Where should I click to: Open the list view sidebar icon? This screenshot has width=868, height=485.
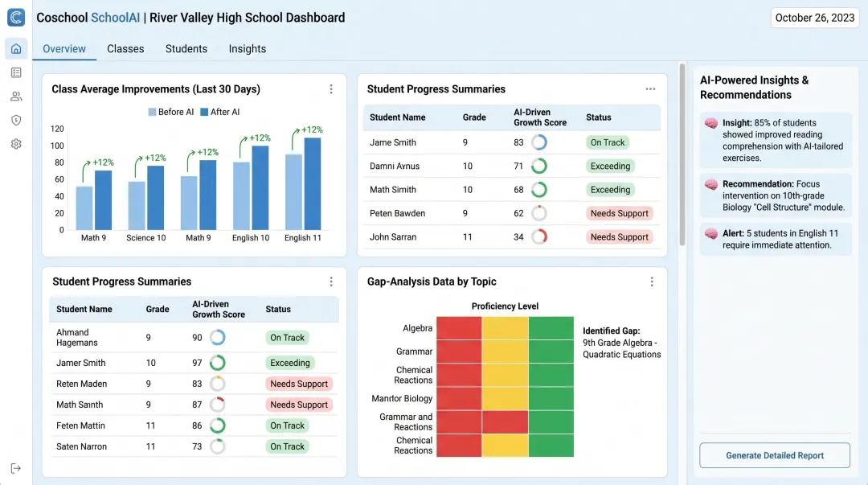(x=16, y=72)
